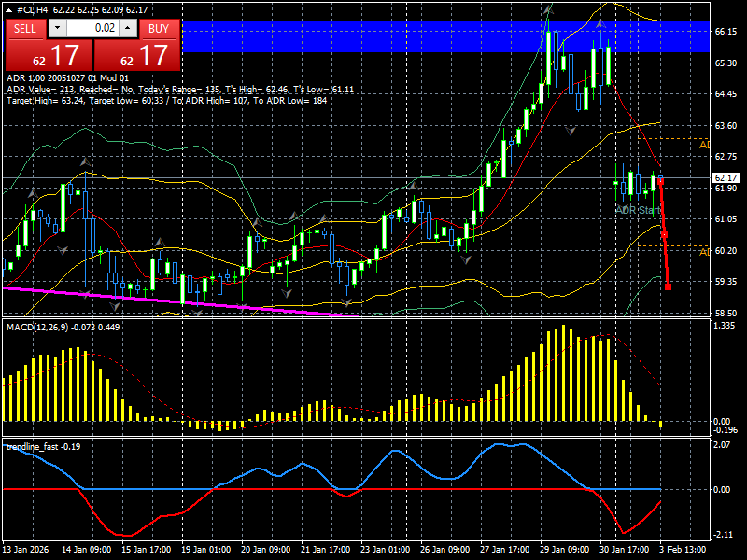
Task: Click the 63.60 price axis value
Action: 726,125
